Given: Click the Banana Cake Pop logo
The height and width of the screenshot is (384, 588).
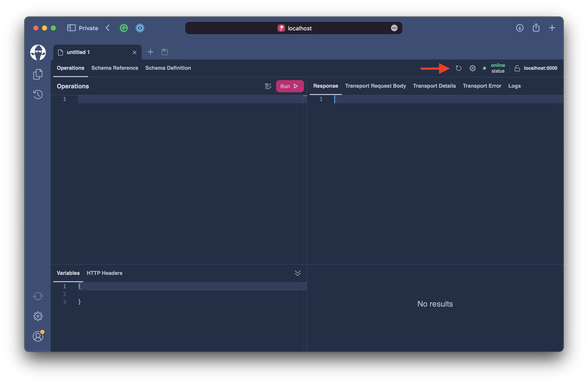Looking at the screenshot, I should pos(38,52).
